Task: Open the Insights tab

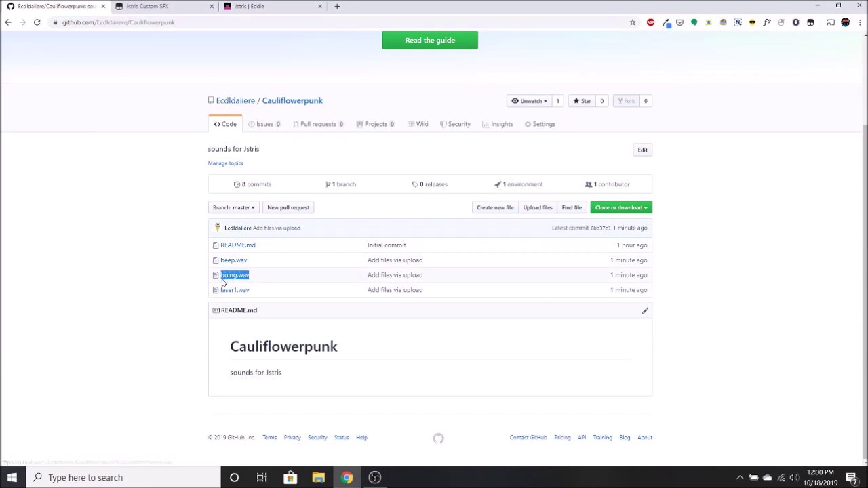Action: coord(498,124)
